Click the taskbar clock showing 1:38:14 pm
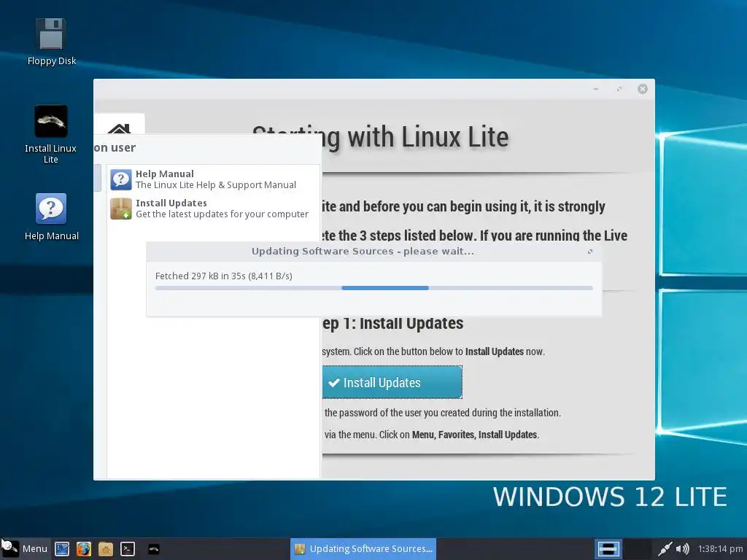This screenshot has width=747, height=560. pos(720,549)
